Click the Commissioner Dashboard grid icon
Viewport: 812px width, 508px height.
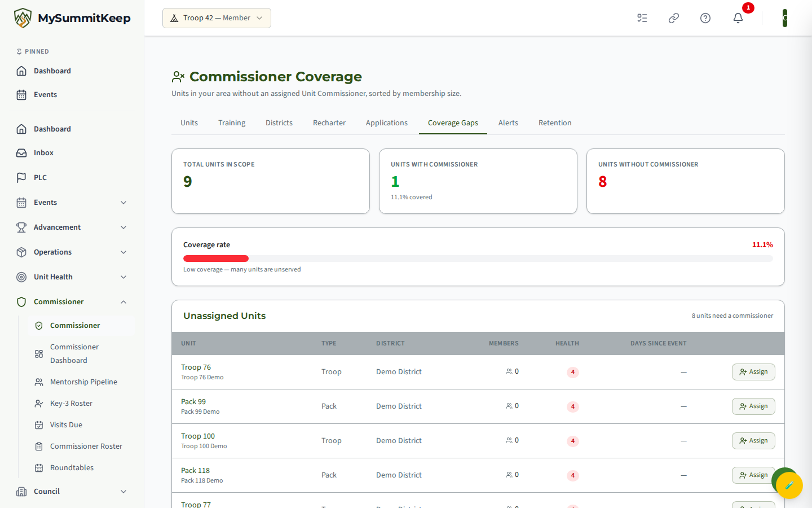(39, 354)
